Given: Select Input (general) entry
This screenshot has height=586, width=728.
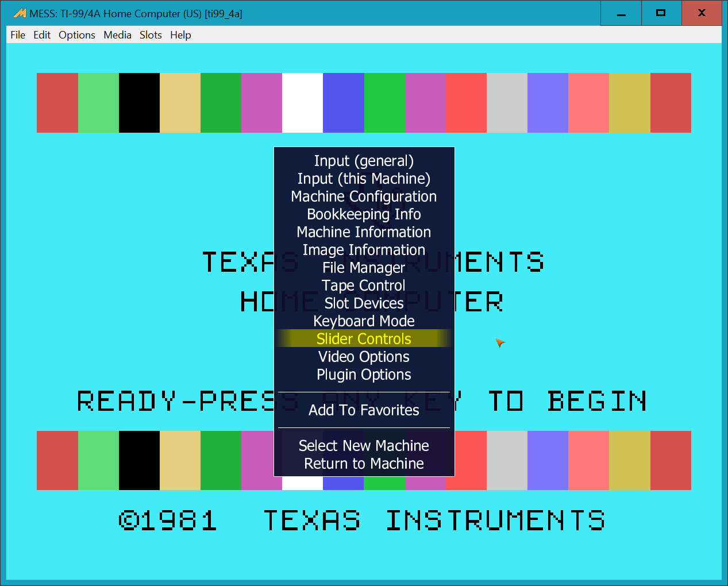Looking at the screenshot, I should [x=364, y=161].
